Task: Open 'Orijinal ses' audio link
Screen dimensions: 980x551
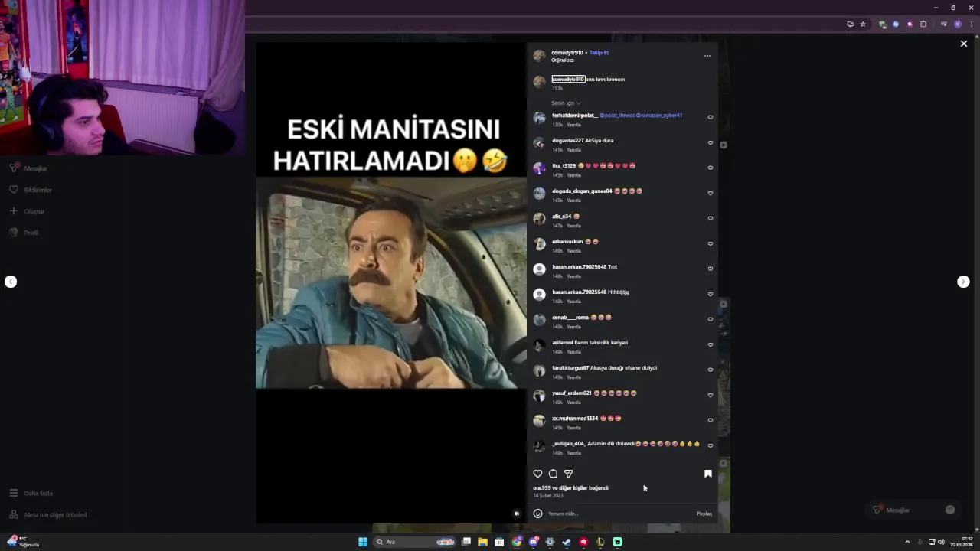Action: coord(563,60)
